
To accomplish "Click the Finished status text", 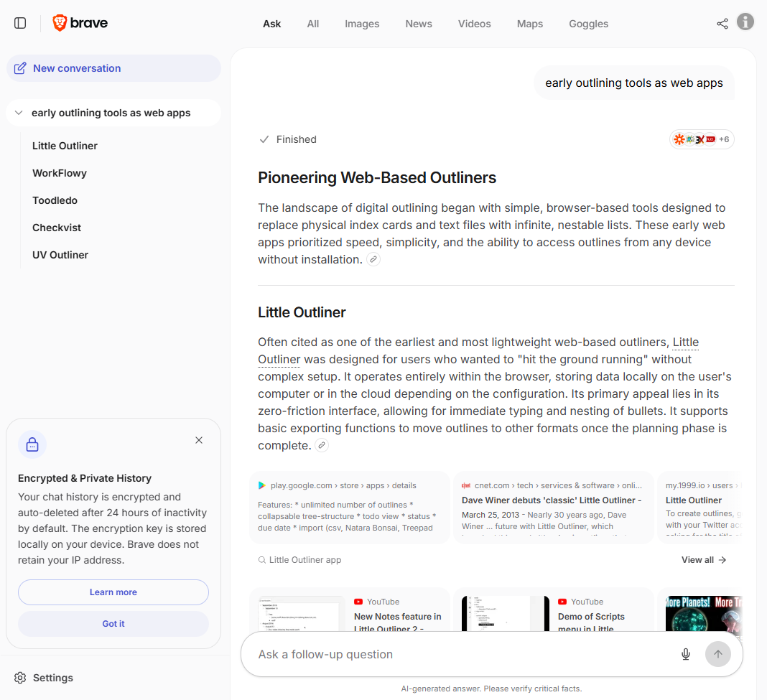I will coord(297,139).
